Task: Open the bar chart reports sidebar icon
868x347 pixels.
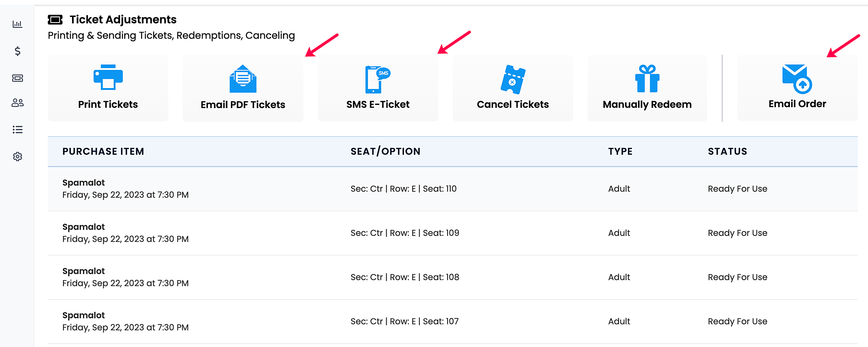Action: 17,24
